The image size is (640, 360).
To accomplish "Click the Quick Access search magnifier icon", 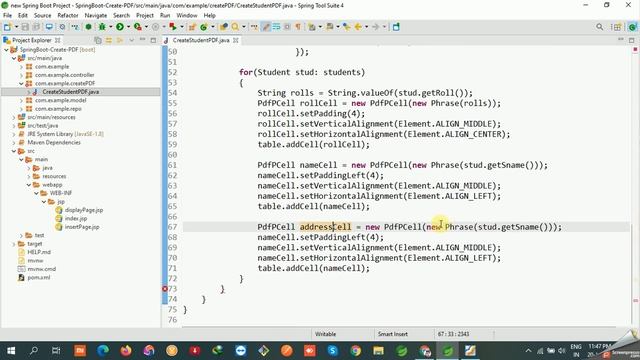I will (x=599, y=27).
